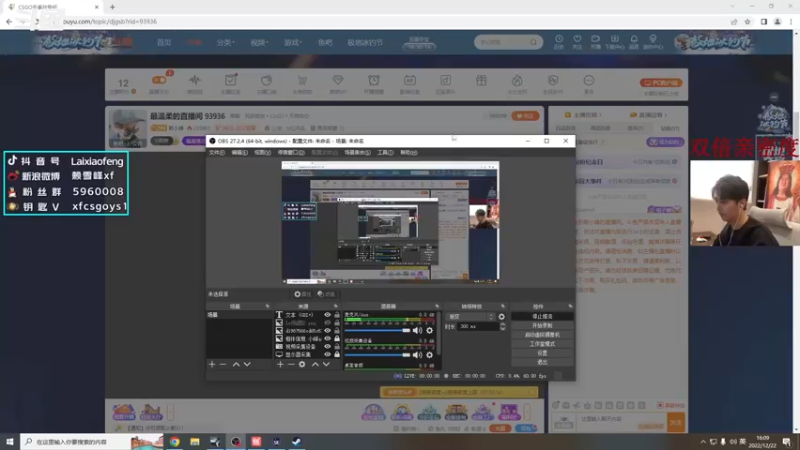This screenshot has height=450, width=800.
Task: Add a new source with plus icon
Action: (x=280, y=364)
